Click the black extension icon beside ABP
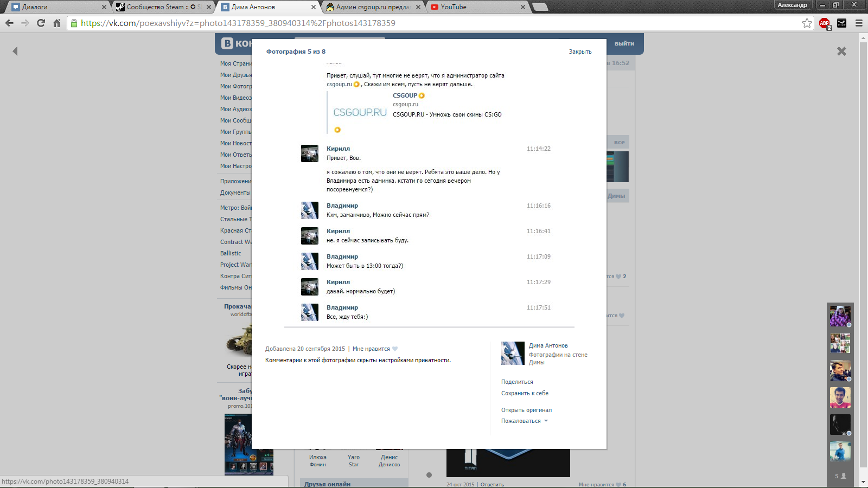 click(x=841, y=23)
